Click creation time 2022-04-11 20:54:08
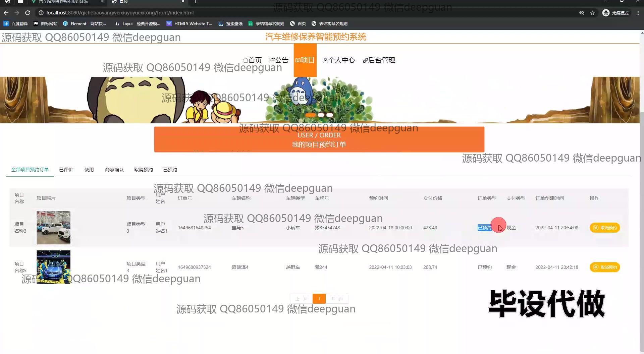 (x=557, y=228)
